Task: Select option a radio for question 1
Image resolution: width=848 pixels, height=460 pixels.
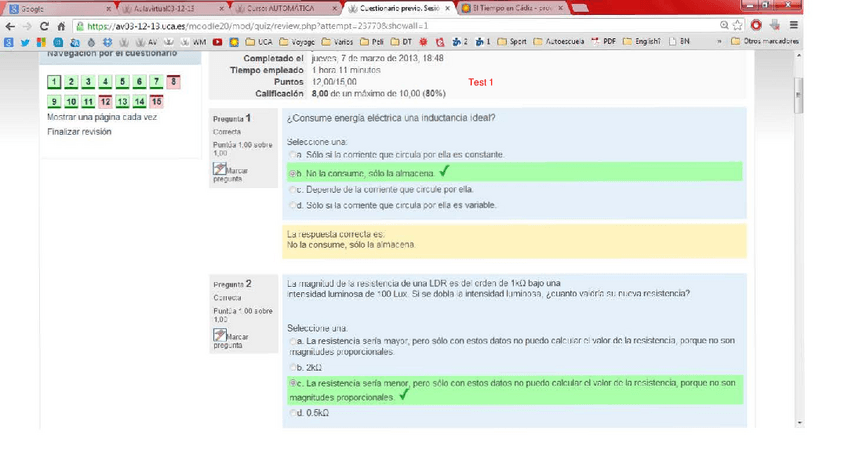Action: coord(293,156)
